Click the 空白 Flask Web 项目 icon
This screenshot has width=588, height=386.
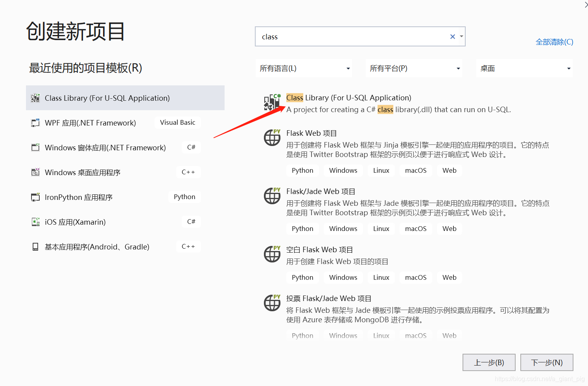click(x=272, y=254)
